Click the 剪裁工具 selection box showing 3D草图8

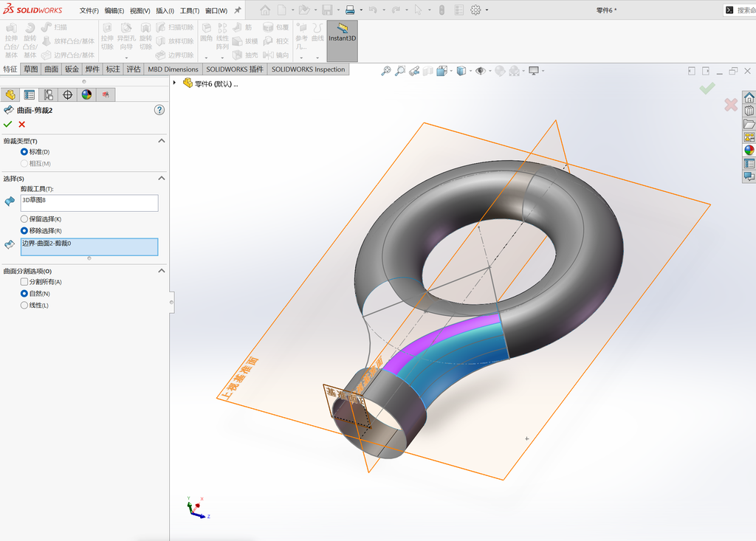coord(89,203)
